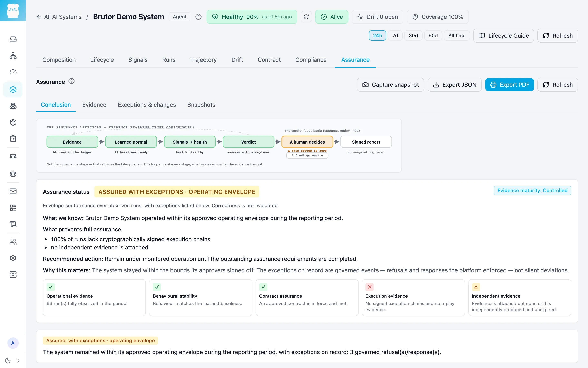588x368 pixels.
Task: Open the mail envelope sidebar icon
Action: coord(13,191)
